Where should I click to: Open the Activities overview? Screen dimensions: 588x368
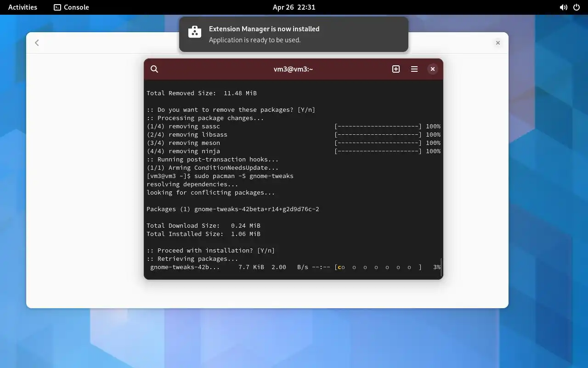pos(23,7)
